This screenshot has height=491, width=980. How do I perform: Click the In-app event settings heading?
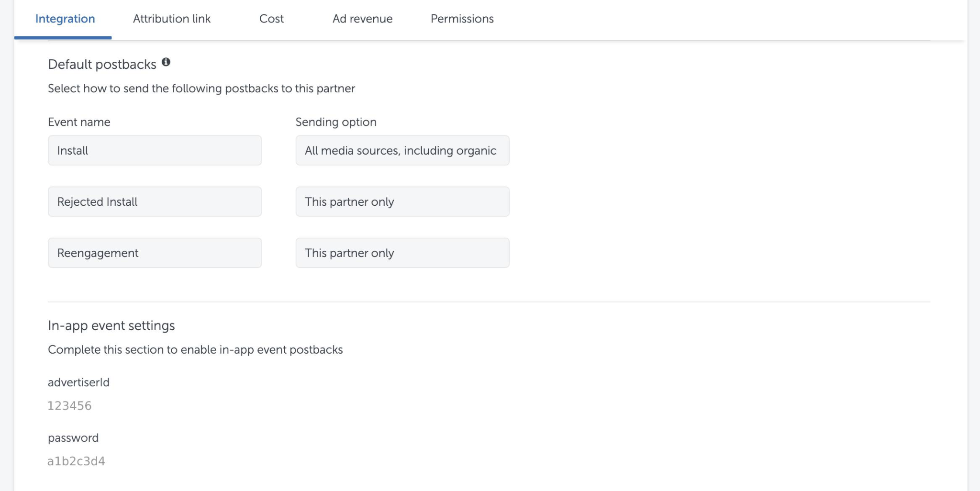[111, 326]
